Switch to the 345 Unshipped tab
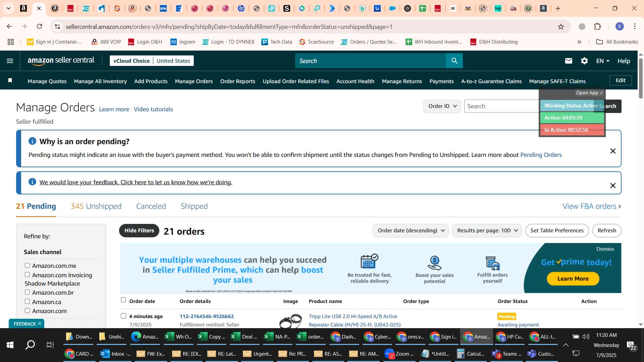 96,206
